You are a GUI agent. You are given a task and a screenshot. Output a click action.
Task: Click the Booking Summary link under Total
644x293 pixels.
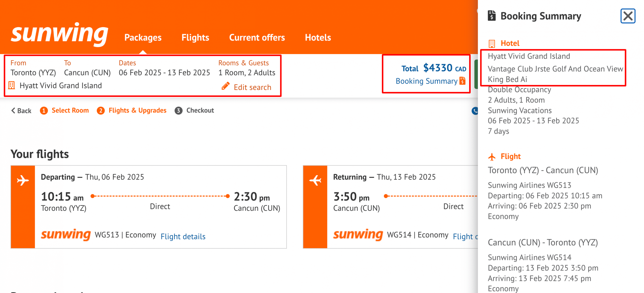point(426,81)
